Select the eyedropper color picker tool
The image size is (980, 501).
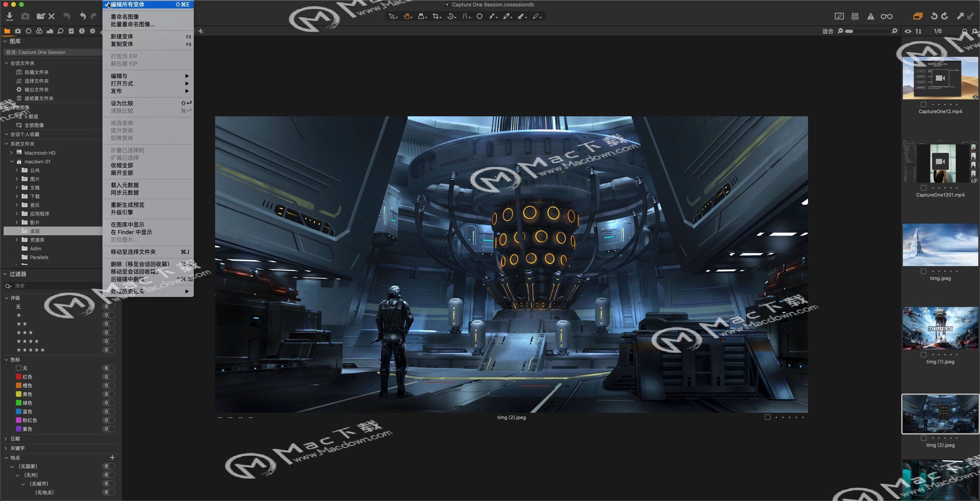click(x=507, y=16)
